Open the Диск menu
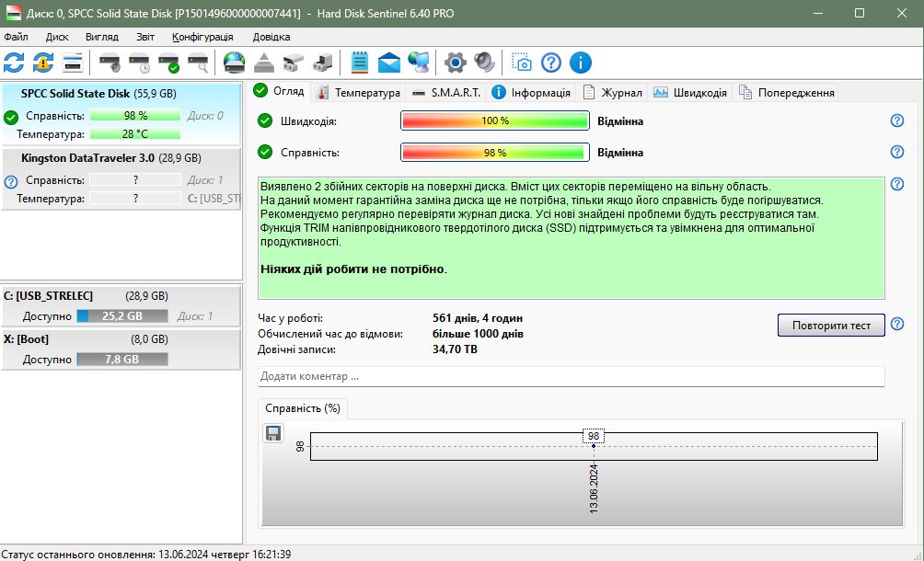Viewport: 924px width, 561px height. coord(57,37)
